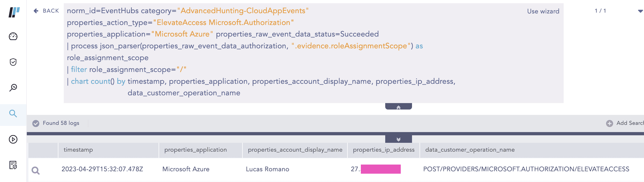Click the Lucas Romano account name cell

click(x=267, y=169)
